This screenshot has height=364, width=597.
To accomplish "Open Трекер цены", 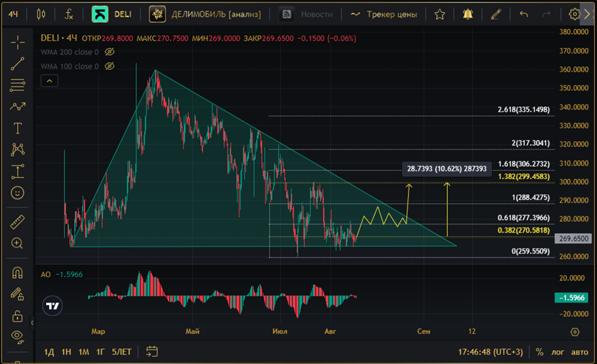I will pyautogui.click(x=392, y=14).
